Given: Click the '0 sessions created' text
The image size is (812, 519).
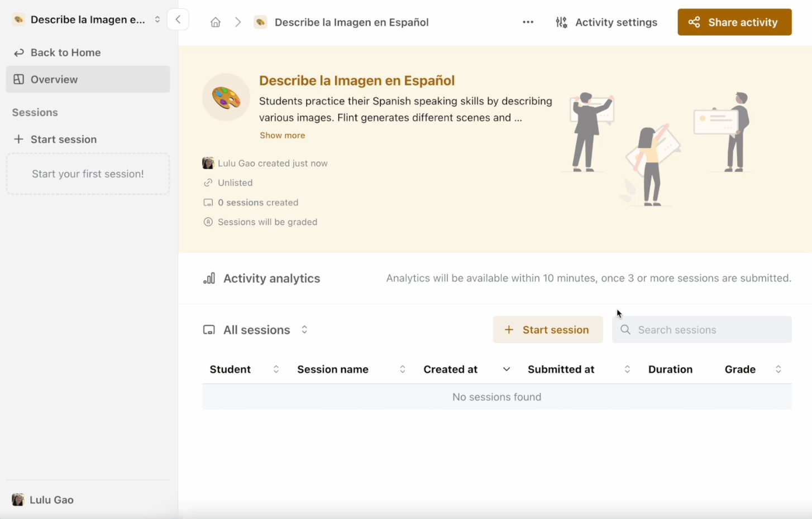Looking at the screenshot, I should [258, 203].
